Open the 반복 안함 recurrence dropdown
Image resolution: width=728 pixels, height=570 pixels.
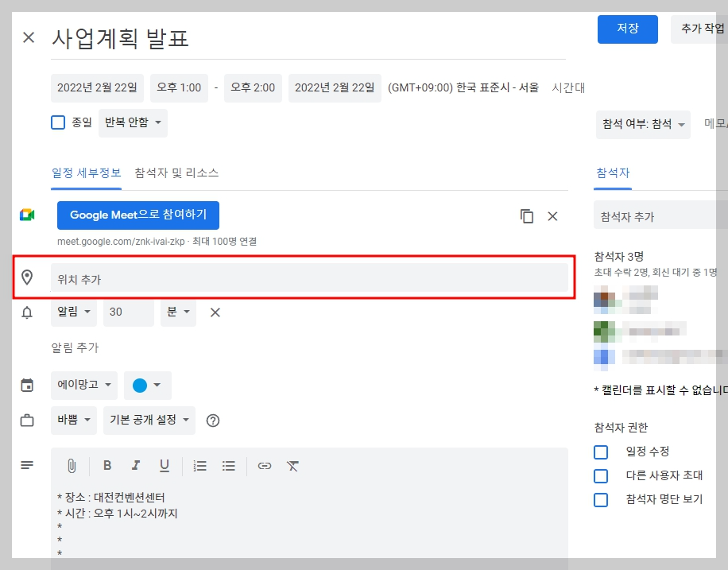coord(133,122)
